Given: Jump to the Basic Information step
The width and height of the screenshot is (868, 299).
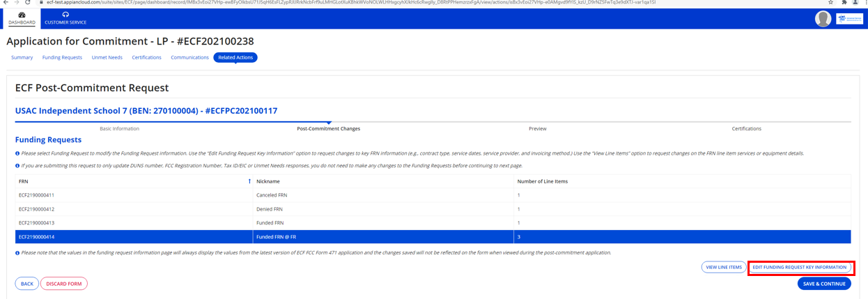Looking at the screenshot, I should 119,128.
